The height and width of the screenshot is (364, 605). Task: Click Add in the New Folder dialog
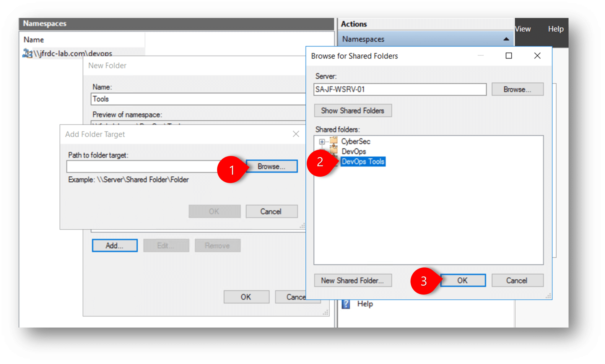pos(115,245)
